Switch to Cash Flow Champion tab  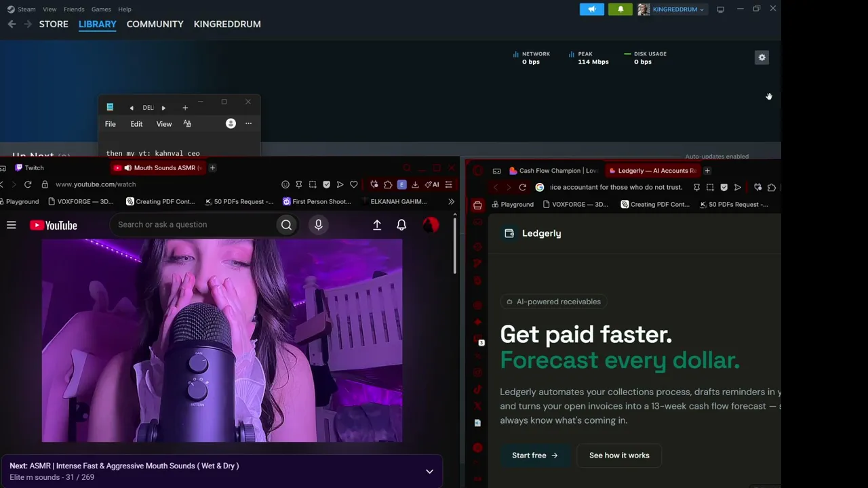(555, 171)
